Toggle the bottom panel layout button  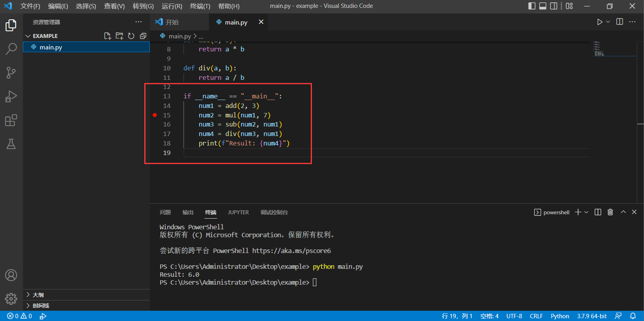pos(543,6)
